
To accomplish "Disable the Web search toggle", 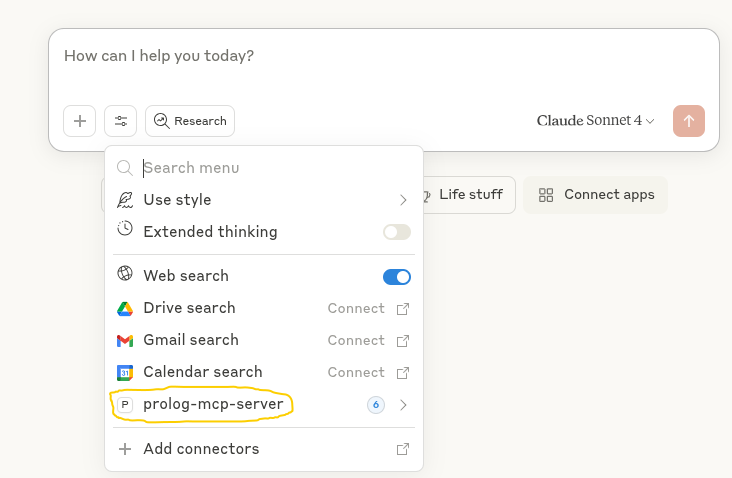I will (x=397, y=277).
